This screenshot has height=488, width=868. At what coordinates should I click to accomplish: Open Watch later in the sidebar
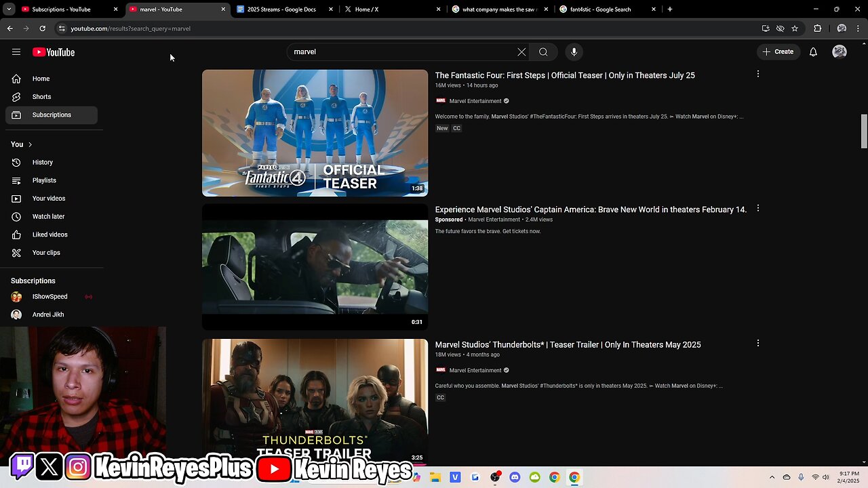(x=52, y=216)
